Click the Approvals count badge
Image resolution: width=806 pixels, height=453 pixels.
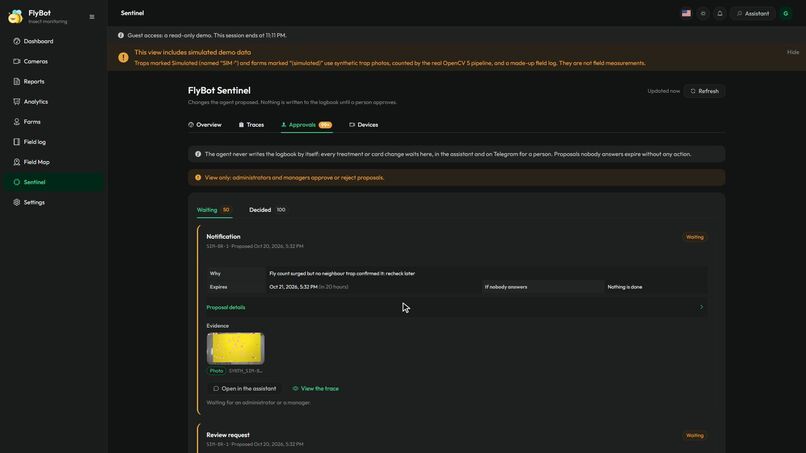325,125
